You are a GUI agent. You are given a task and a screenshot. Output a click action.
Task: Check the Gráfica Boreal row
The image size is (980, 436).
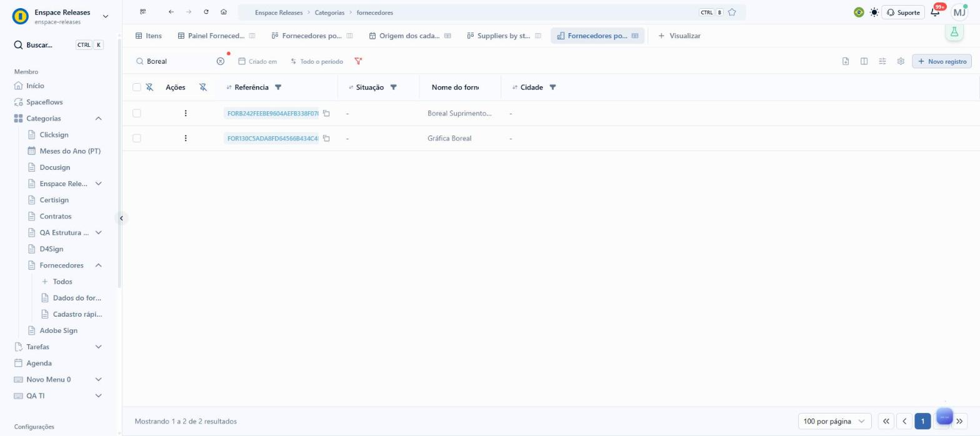[137, 138]
